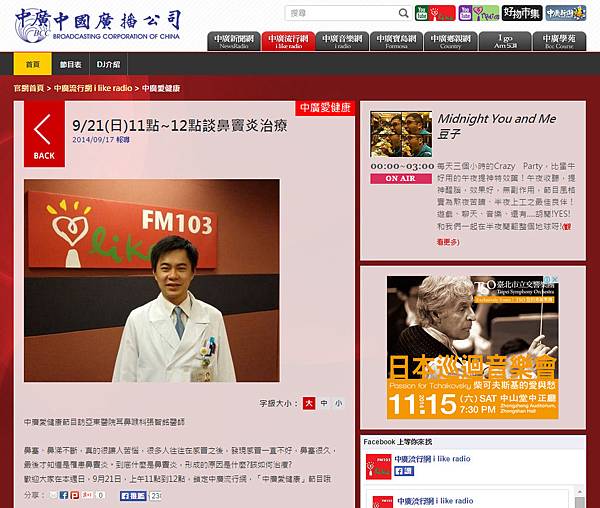
Task: Click the ON AIR badge
Action: 401,179
